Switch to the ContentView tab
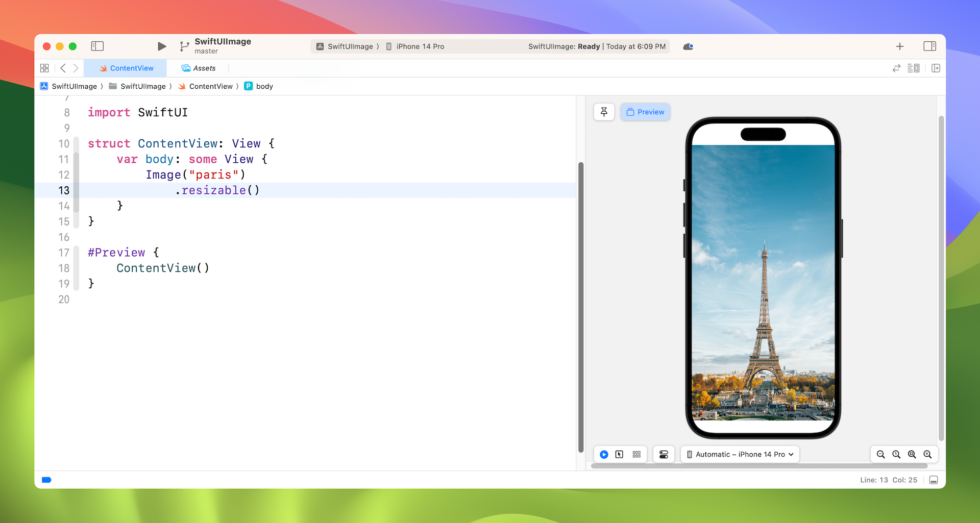The height and width of the screenshot is (523, 980). point(126,68)
